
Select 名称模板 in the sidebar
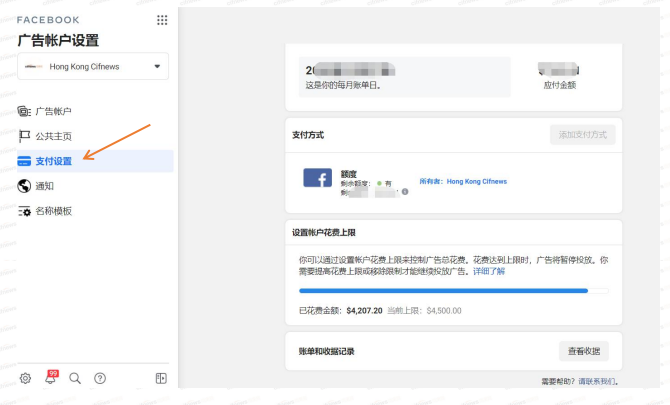click(x=53, y=211)
